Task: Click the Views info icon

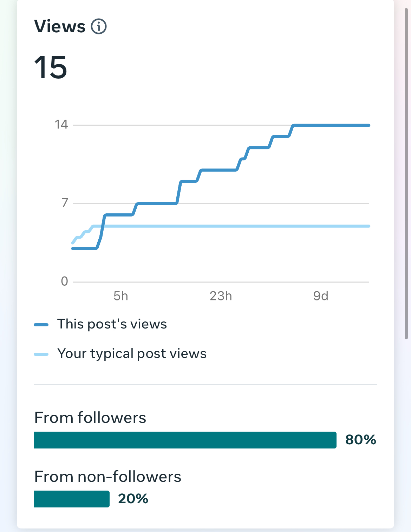Action: pos(99,27)
